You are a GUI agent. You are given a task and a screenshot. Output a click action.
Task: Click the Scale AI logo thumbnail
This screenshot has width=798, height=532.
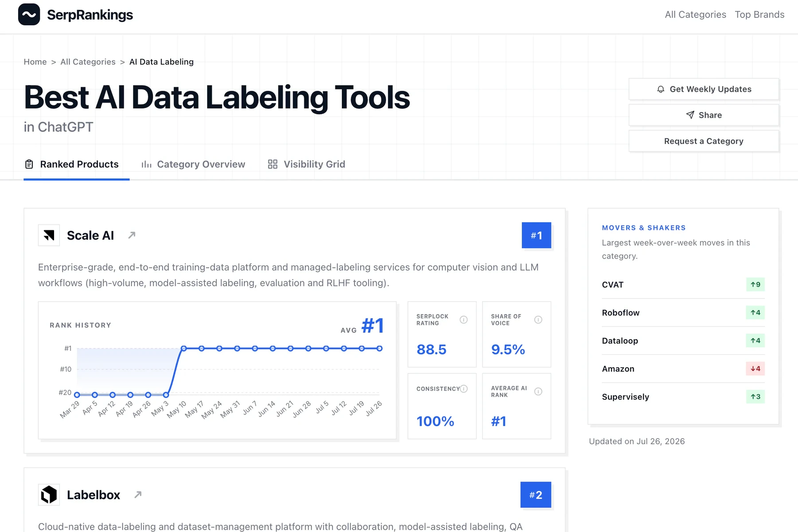coord(49,235)
